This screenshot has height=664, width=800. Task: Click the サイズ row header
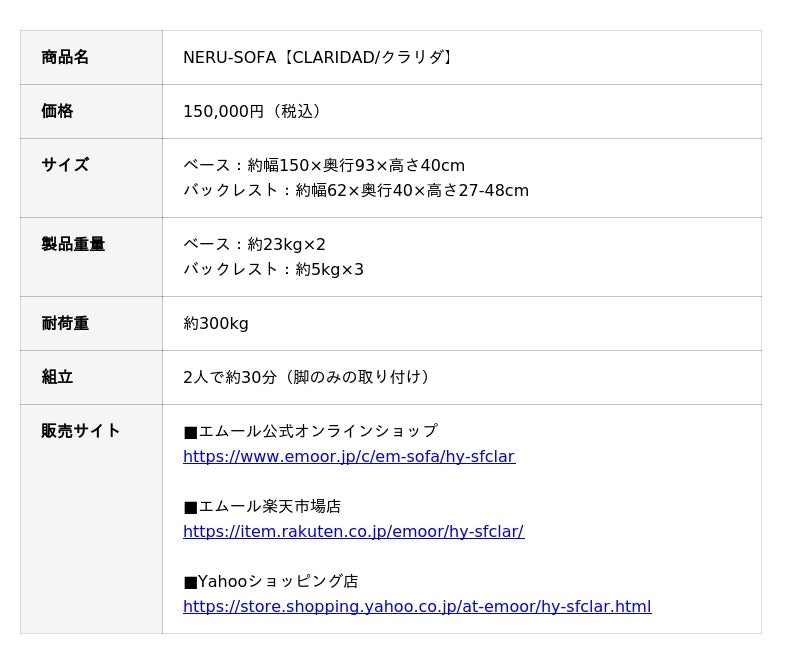pos(65,165)
